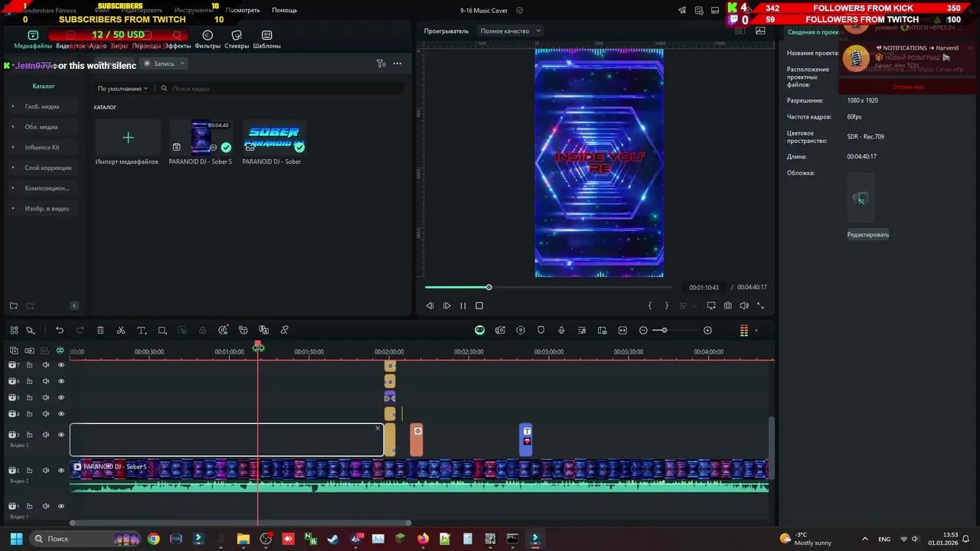
Task: Open the media panel three-dots menu
Action: click(x=397, y=64)
